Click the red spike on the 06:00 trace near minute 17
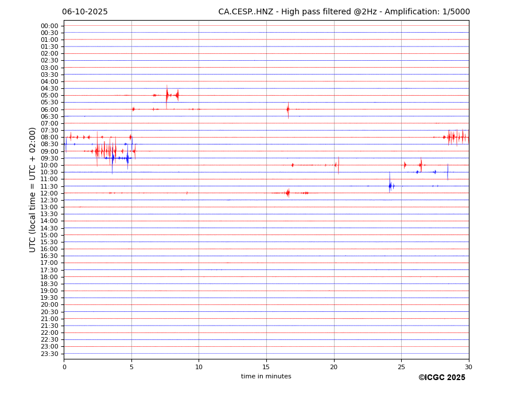The image size is (532, 399). (x=288, y=109)
